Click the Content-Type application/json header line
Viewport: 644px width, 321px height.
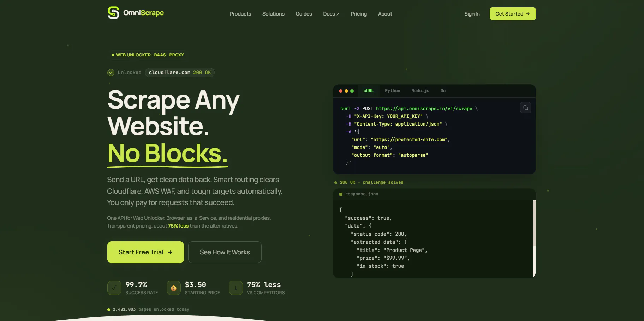click(397, 124)
